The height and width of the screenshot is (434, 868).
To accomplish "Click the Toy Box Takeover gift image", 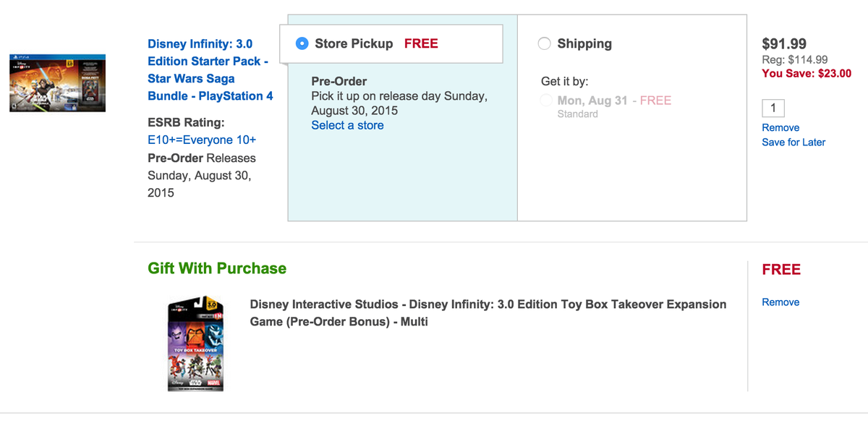I will [x=195, y=343].
